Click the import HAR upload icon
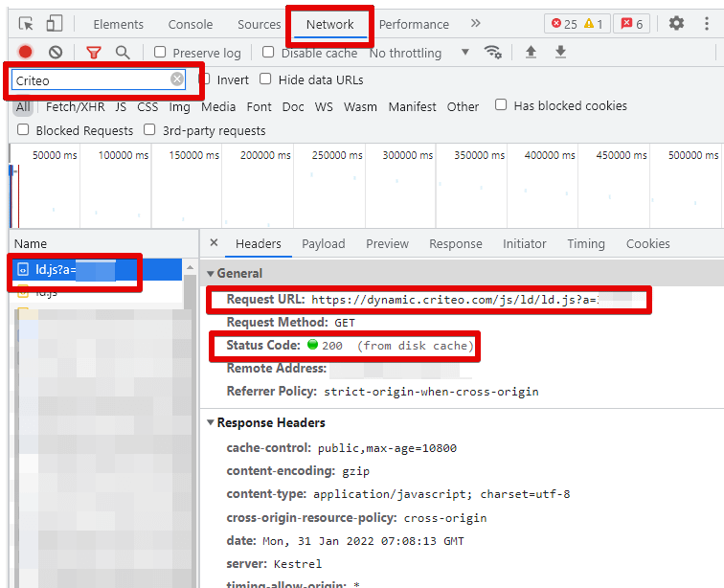The height and width of the screenshot is (588, 724). 531,53
